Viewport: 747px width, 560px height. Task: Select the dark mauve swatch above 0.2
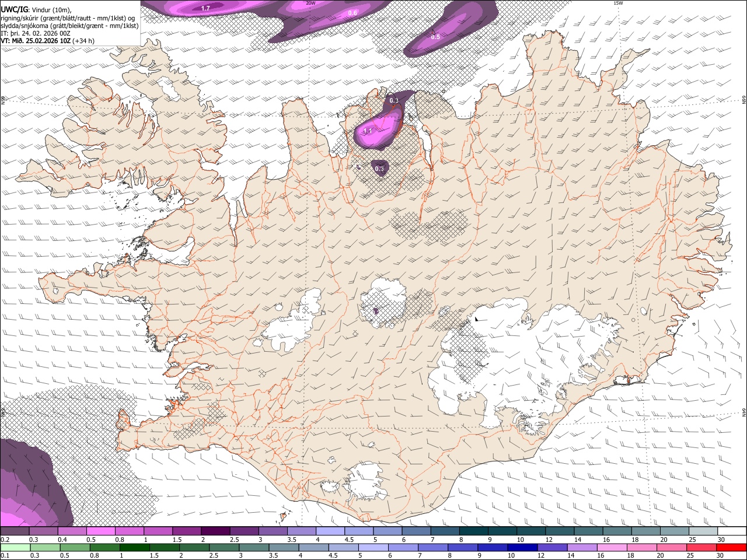(15, 531)
